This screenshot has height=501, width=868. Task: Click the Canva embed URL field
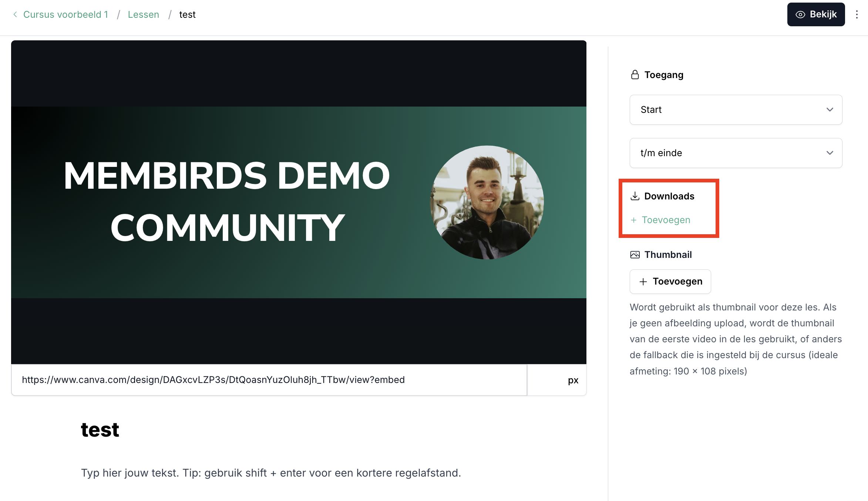269,380
